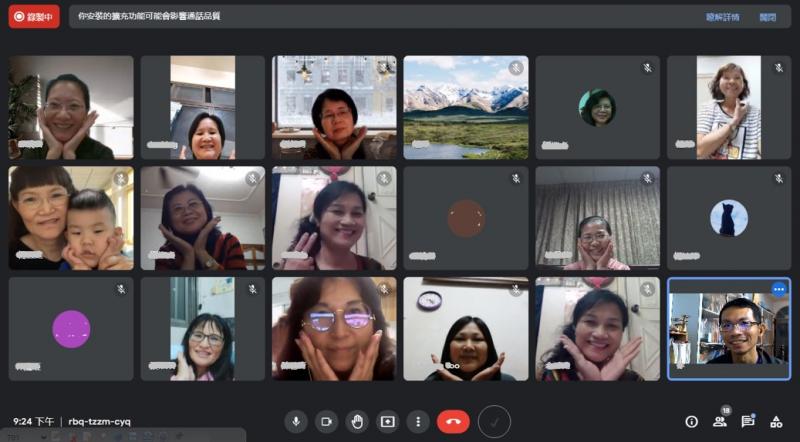Open the chat messages panel

(x=747, y=422)
